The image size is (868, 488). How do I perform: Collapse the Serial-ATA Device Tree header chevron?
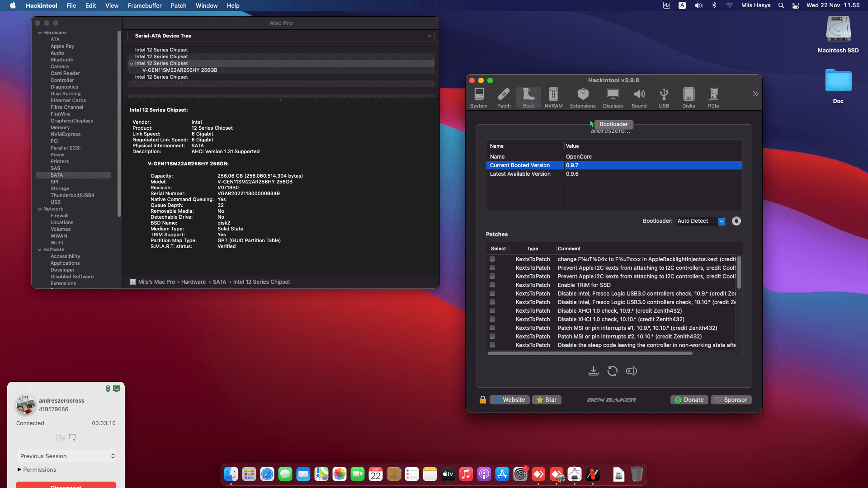click(429, 36)
